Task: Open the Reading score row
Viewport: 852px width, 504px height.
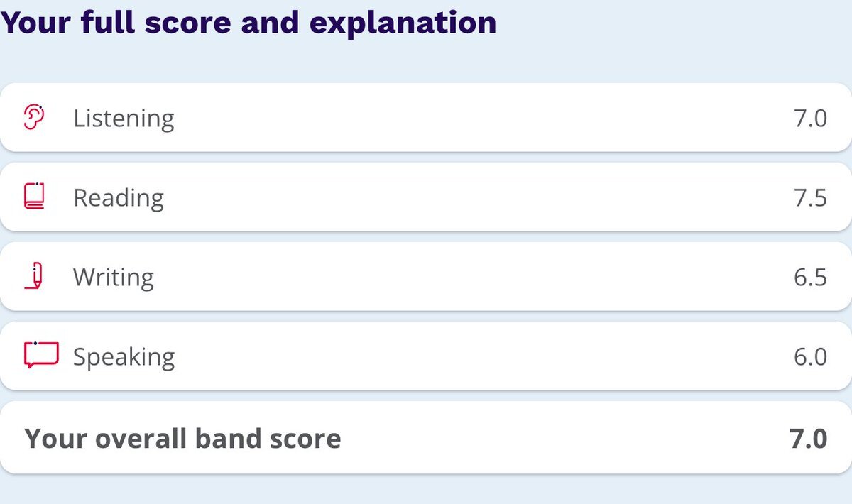Action: [426, 197]
